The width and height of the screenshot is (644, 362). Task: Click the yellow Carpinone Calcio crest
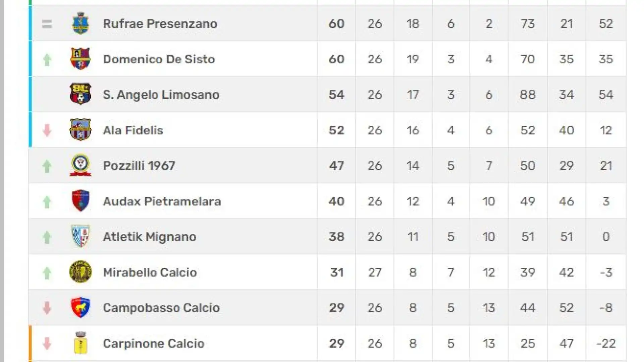80,343
